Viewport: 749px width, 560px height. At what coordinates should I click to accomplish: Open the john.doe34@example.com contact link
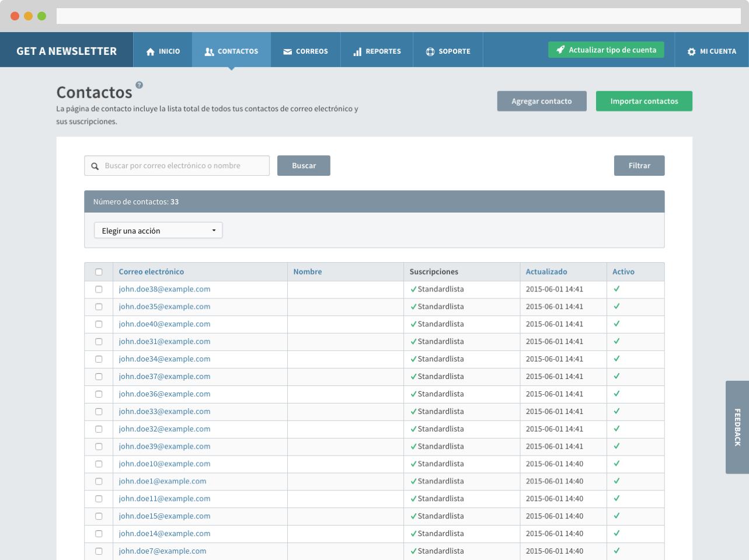[x=165, y=359]
